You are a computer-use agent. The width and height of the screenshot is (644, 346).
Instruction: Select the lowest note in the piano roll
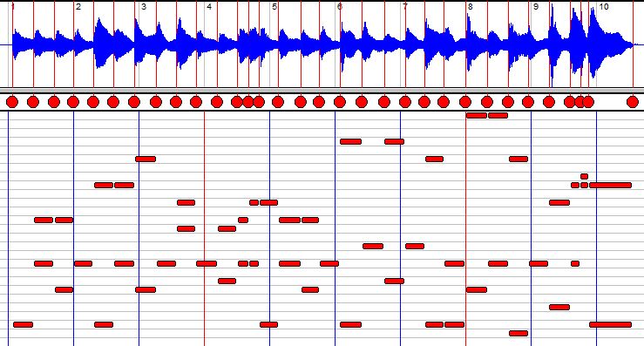coord(519,333)
